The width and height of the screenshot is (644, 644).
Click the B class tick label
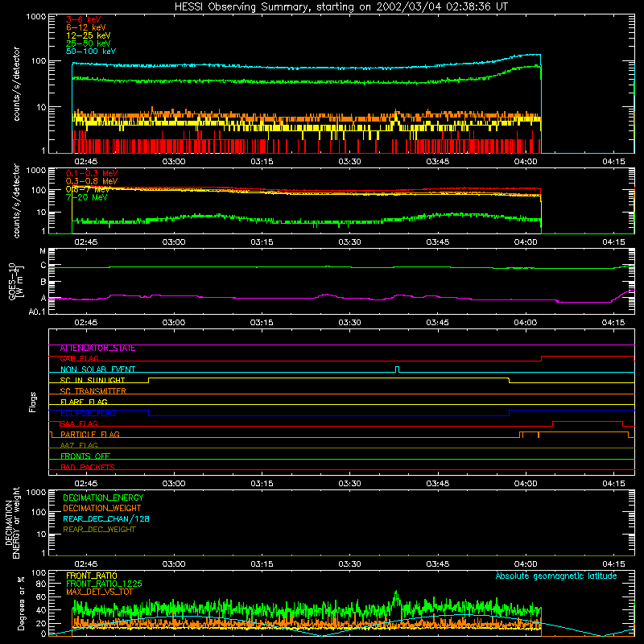pos(43,283)
